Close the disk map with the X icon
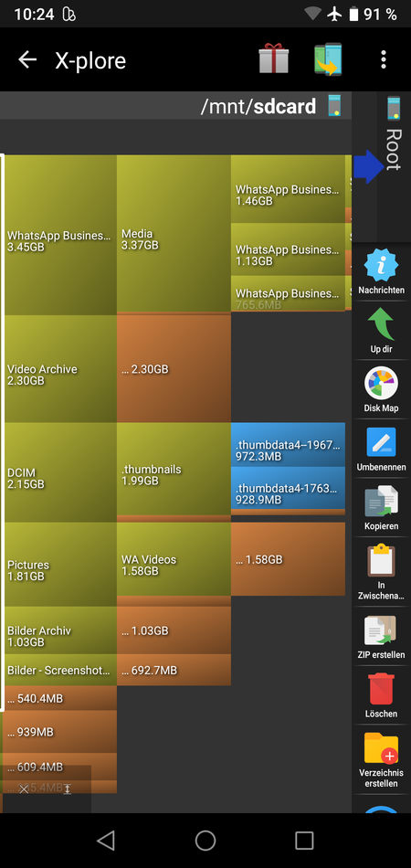Viewport: 411px width, 868px height. click(x=24, y=789)
